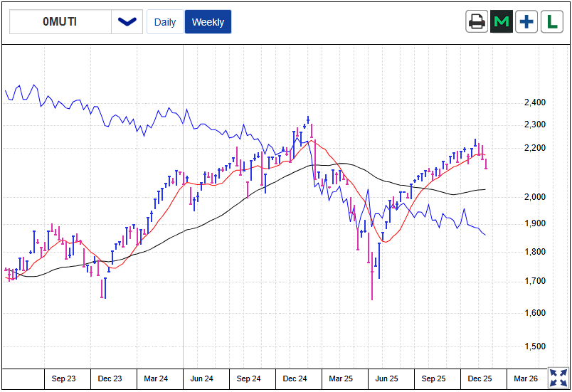This screenshot has height=392, width=572.
Task: Click the Sep 23 time axis label
Action: pyautogui.click(x=63, y=378)
